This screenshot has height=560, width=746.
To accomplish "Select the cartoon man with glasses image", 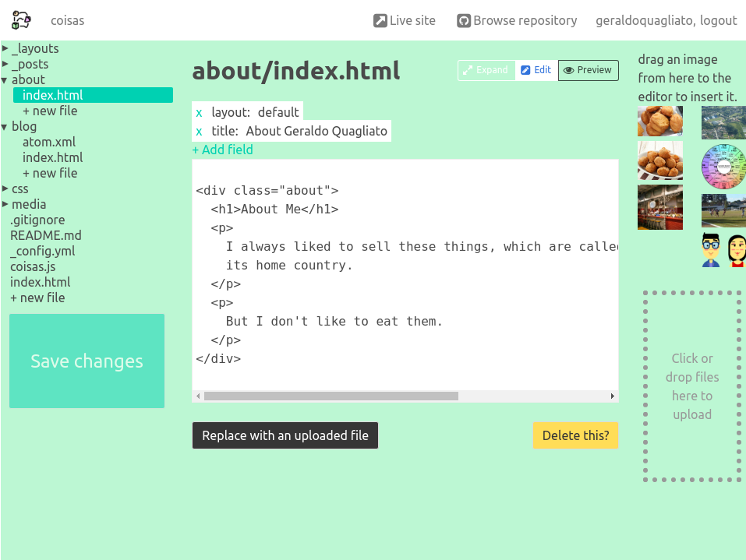I will point(710,250).
